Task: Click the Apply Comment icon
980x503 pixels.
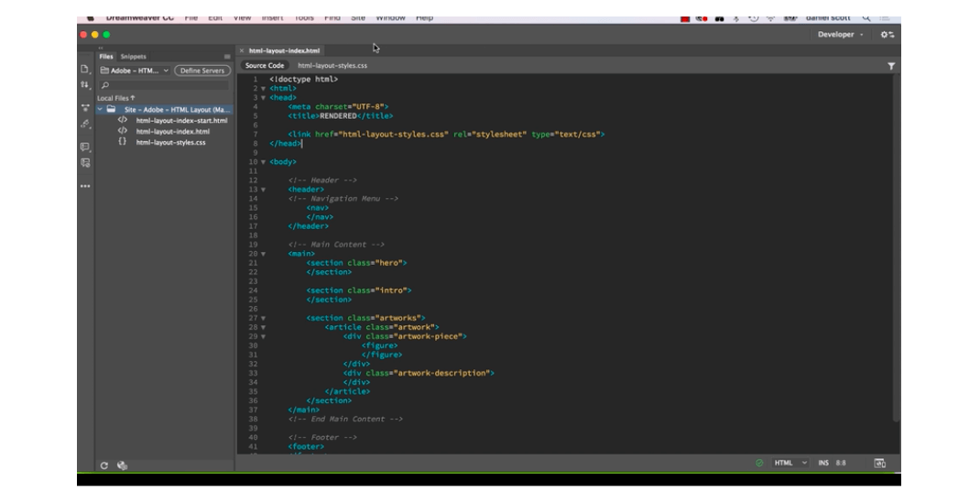Action: pos(85,147)
